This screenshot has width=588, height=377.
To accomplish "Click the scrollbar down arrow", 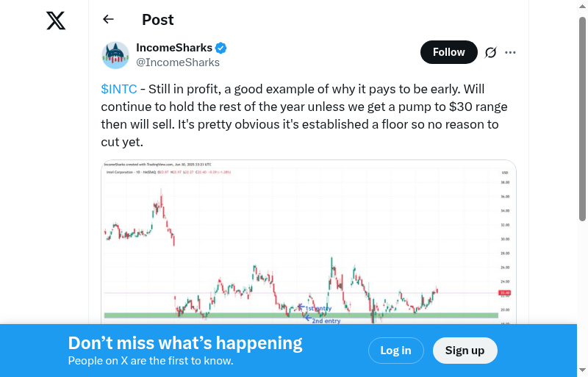I will coord(583,370).
